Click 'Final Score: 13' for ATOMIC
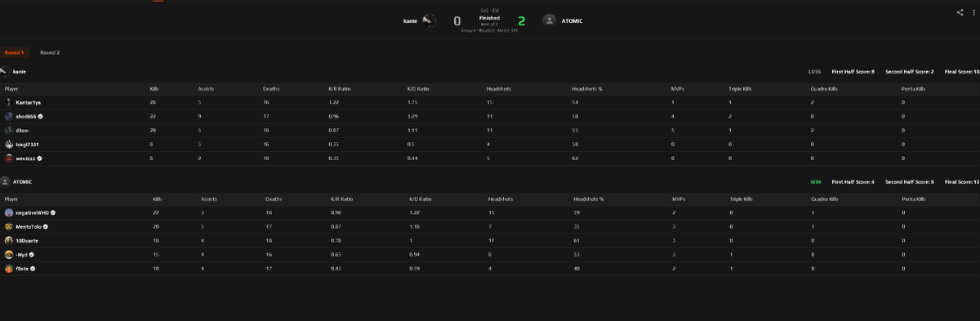The image size is (980, 321). tap(962, 181)
